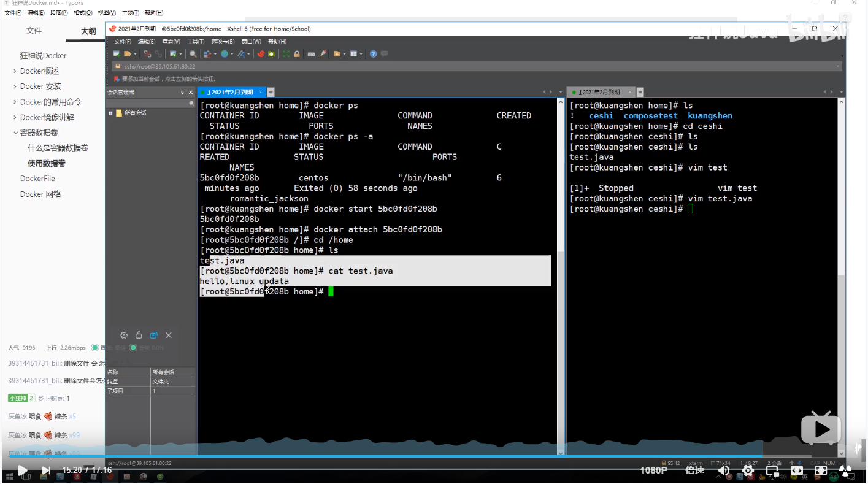This screenshot has height=484, width=868.
Task: Close the session manager panel
Action: click(190, 92)
